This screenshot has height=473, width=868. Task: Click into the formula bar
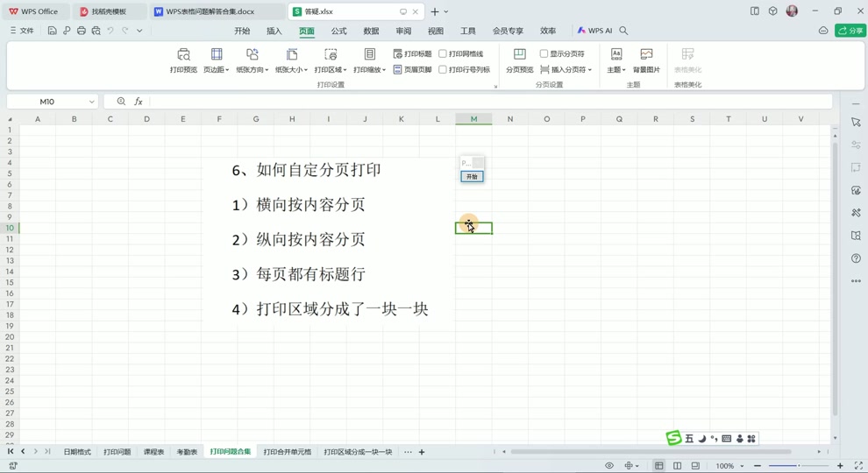click(490, 102)
